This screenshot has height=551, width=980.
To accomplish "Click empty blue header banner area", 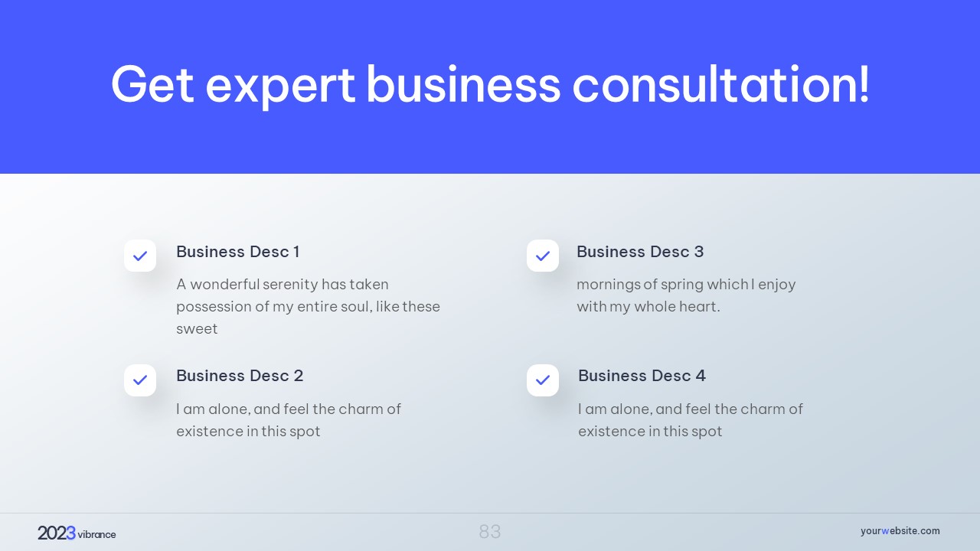I will pos(490,145).
